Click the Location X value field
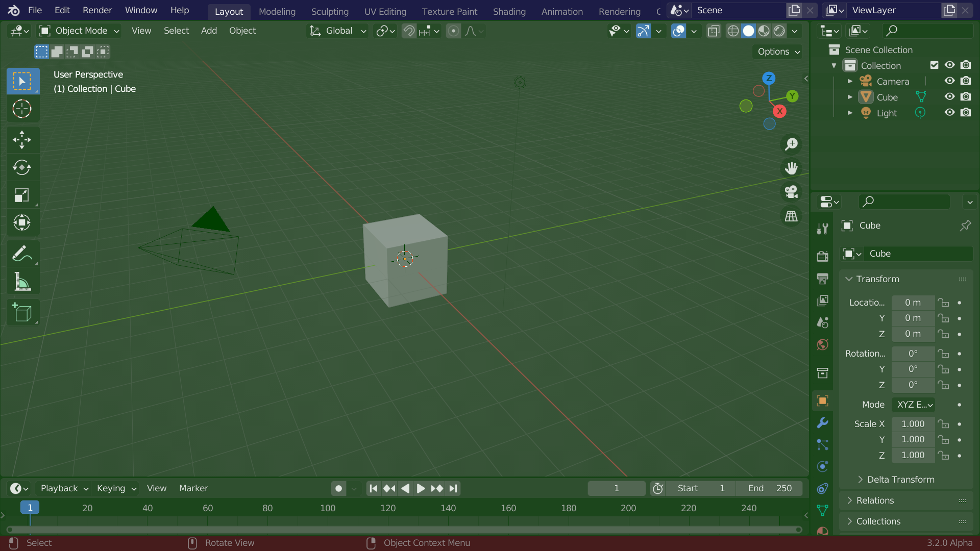Screen dimensions: 980x551 coord(913,302)
